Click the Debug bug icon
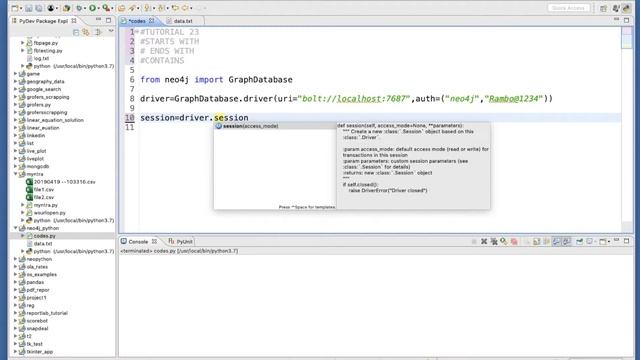 coord(79,8)
